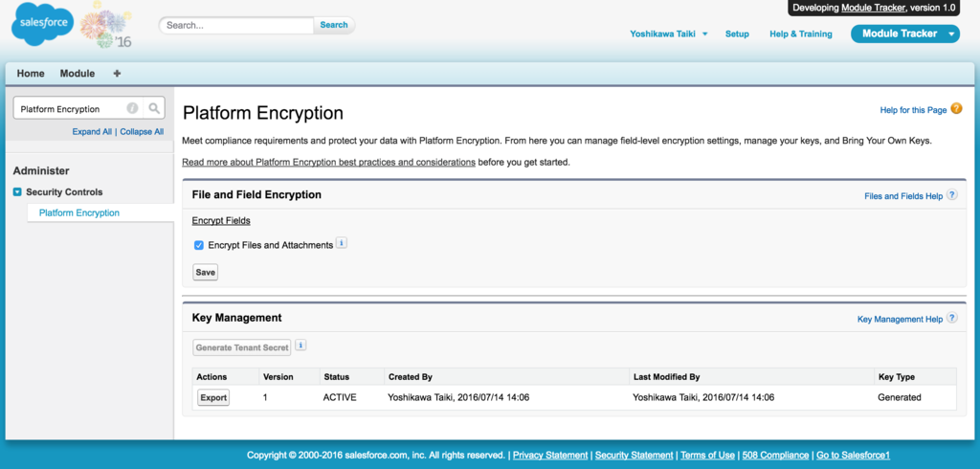
Task: Click Go to Salesforce1 footer link
Action: tap(853, 456)
